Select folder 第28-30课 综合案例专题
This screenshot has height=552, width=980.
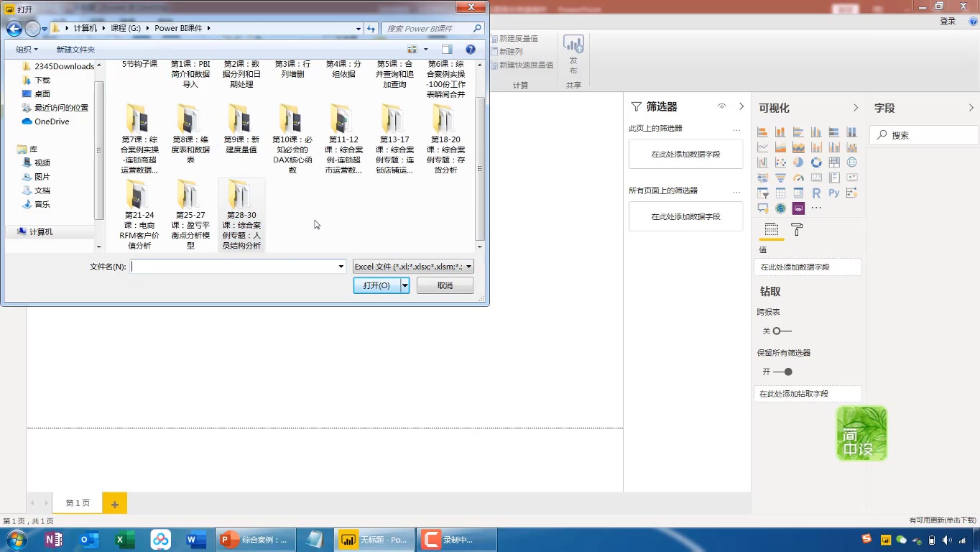(x=241, y=215)
